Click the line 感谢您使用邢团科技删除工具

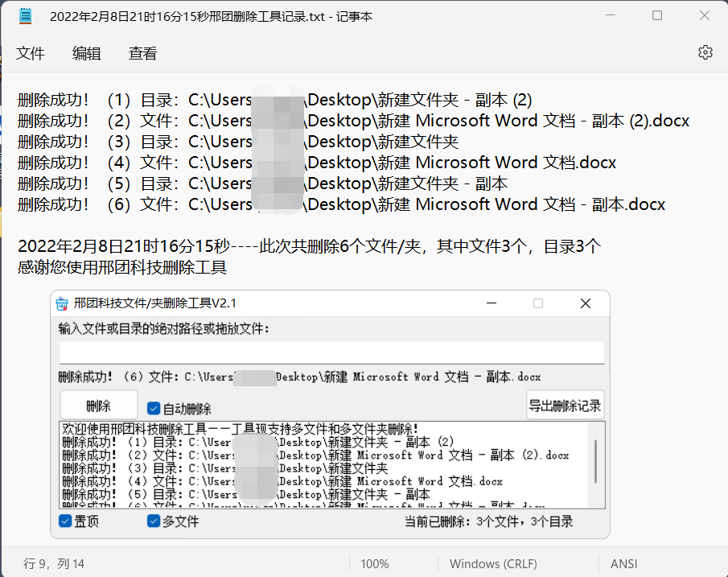[122, 267]
